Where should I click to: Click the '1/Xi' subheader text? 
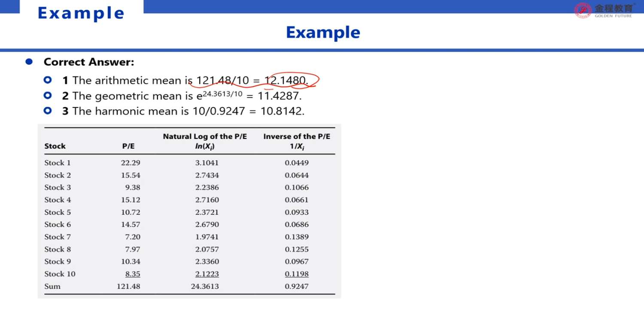(x=297, y=146)
